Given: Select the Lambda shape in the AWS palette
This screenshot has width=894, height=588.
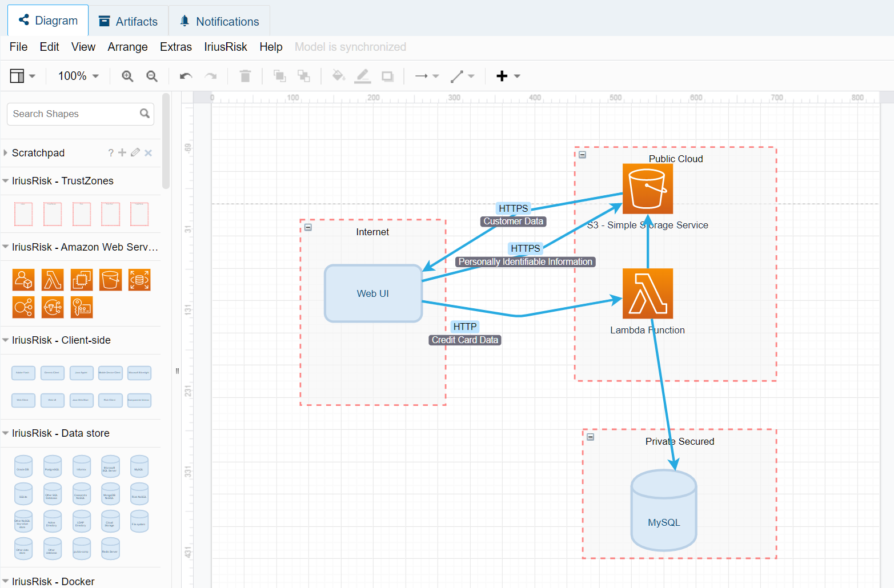Looking at the screenshot, I should (53, 280).
